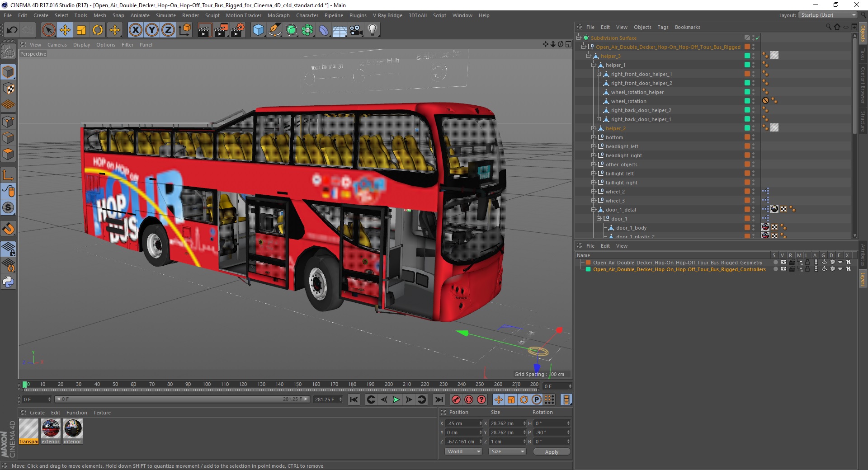868x470 pixels.
Task: Toggle Y axis lock
Action: [x=152, y=30]
